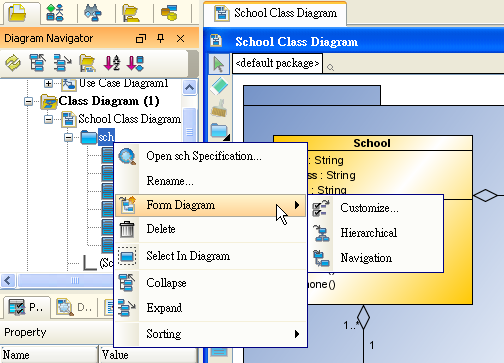The width and height of the screenshot is (504, 363).
Task: Click navigator vertical scrollbar up arrow
Action: [x=189, y=88]
